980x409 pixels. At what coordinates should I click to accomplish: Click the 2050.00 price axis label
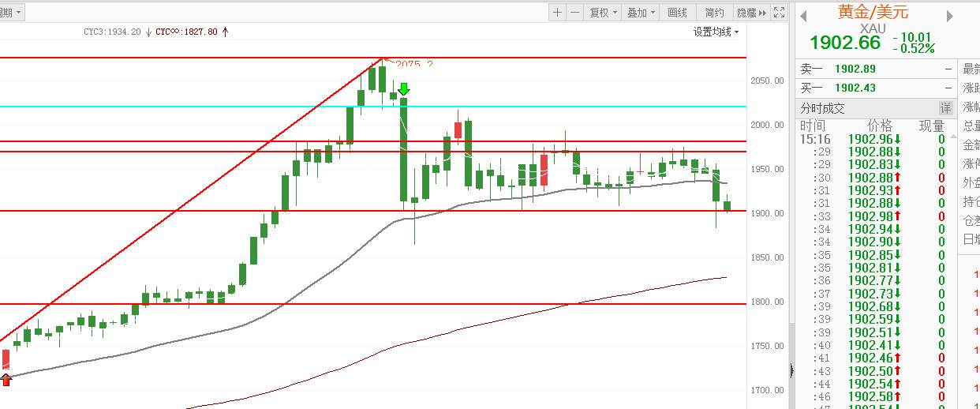[767, 81]
